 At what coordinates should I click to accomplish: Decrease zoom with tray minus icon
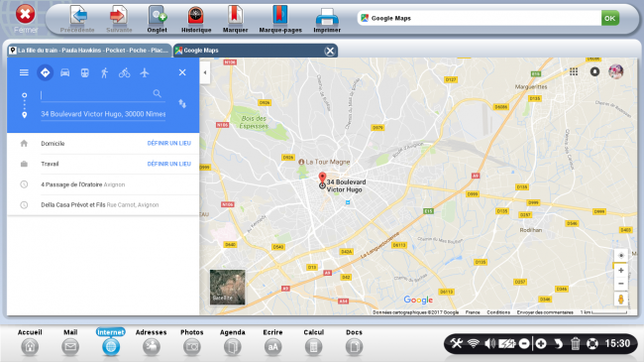(x=524, y=343)
